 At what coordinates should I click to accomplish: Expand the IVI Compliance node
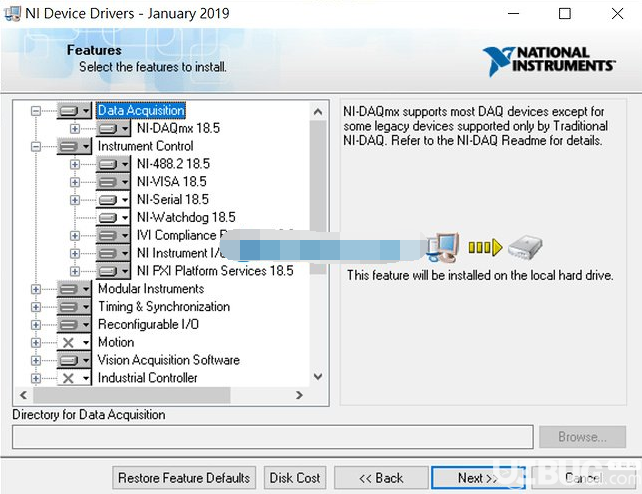click(x=75, y=235)
